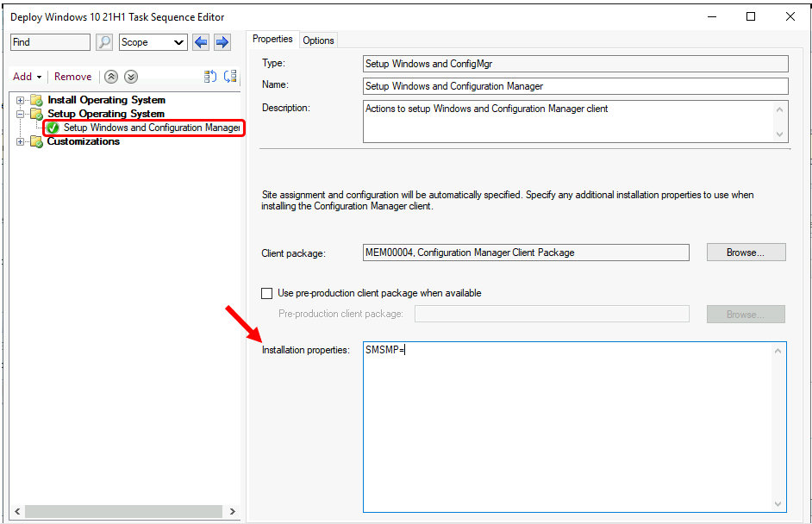
Task: Browse for the client package
Action: [x=746, y=253]
